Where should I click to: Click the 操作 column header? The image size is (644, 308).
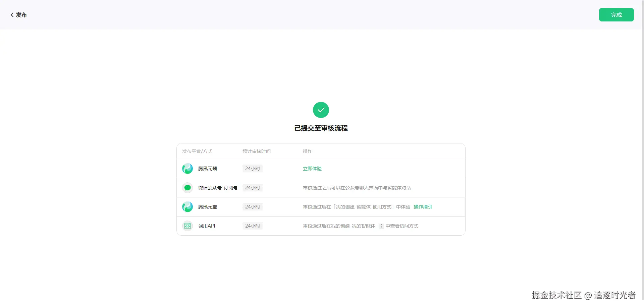pos(308,151)
